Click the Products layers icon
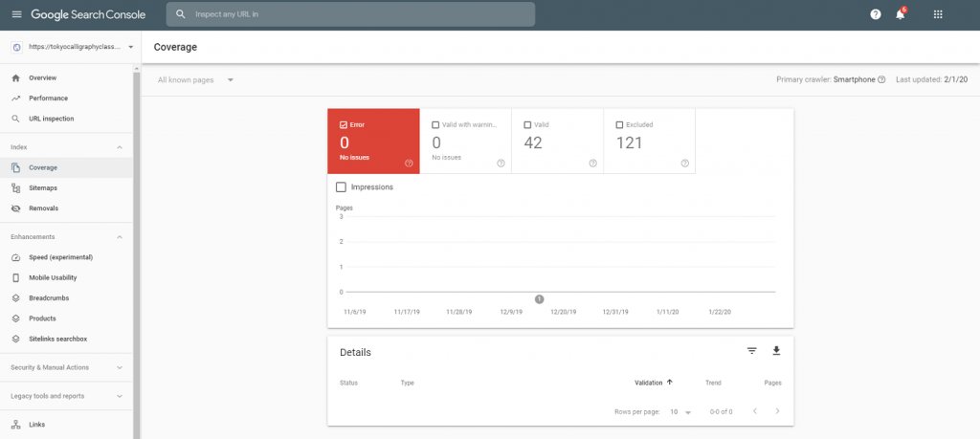 [16, 318]
